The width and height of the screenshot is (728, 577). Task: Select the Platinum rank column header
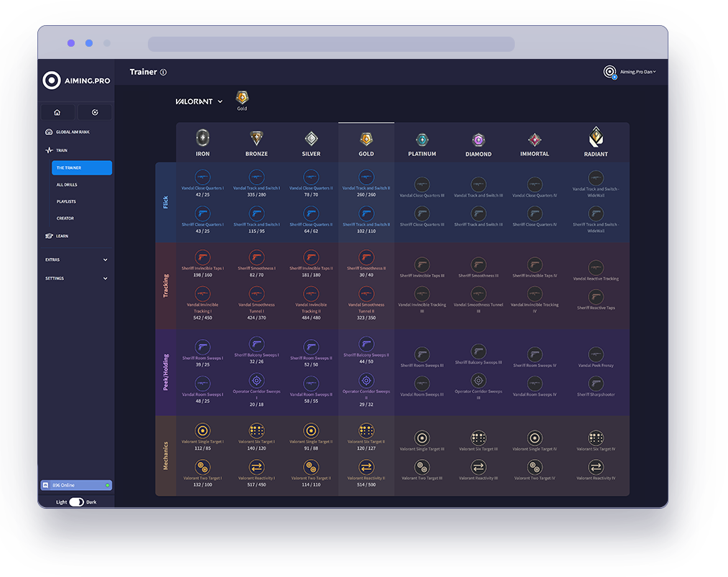tap(422, 143)
